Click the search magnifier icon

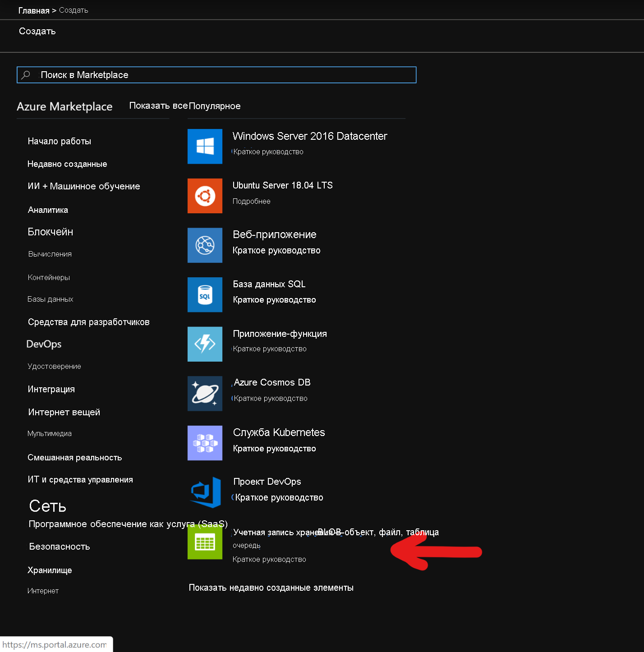click(26, 75)
